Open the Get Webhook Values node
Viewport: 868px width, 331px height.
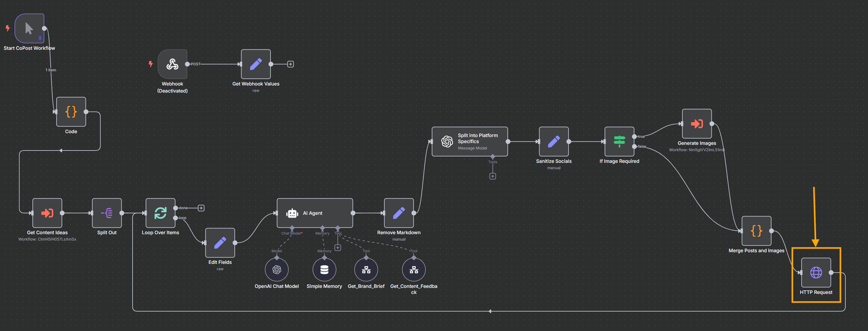click(256, 64)
